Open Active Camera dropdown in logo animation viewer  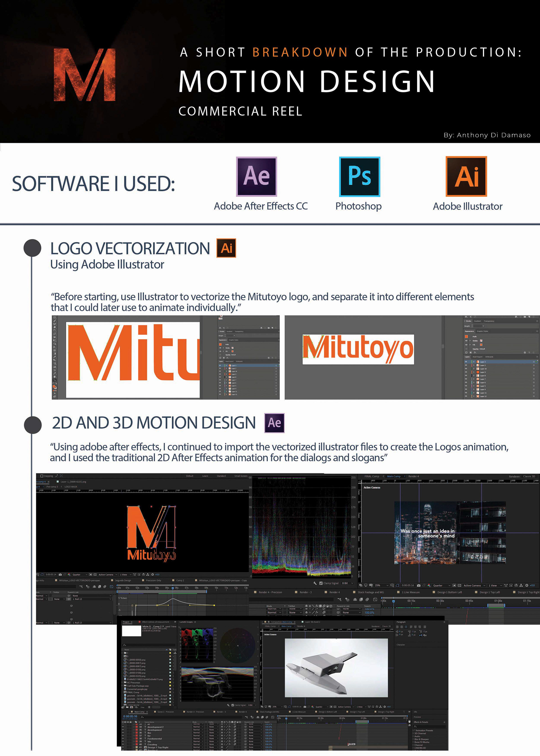click(x=108, y=575)
